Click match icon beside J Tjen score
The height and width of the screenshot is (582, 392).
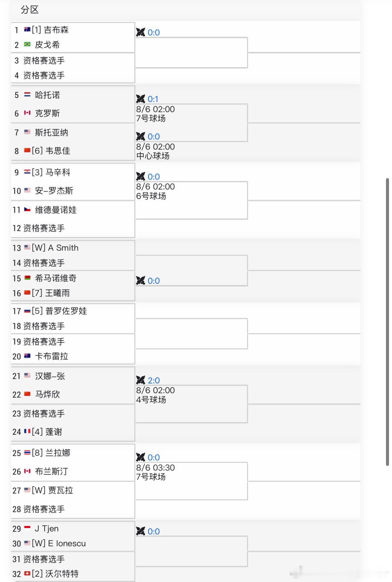[141, 531]
